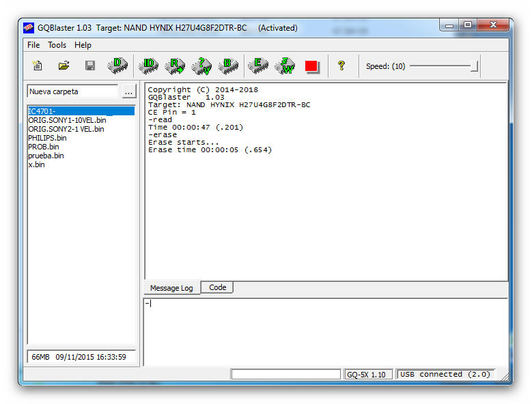Click the browse folder '...' button

pyautogui.click(x=129, y=92)
